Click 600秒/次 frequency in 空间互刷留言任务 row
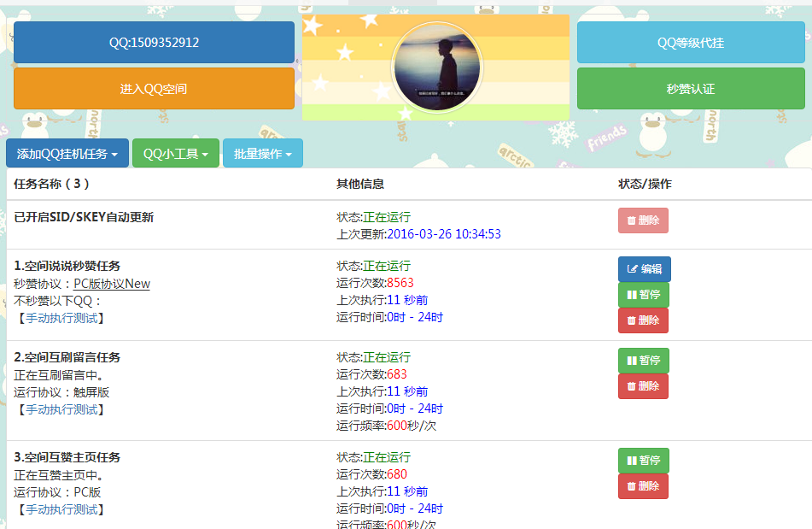 pyautogui.click(x=412, y=426)
